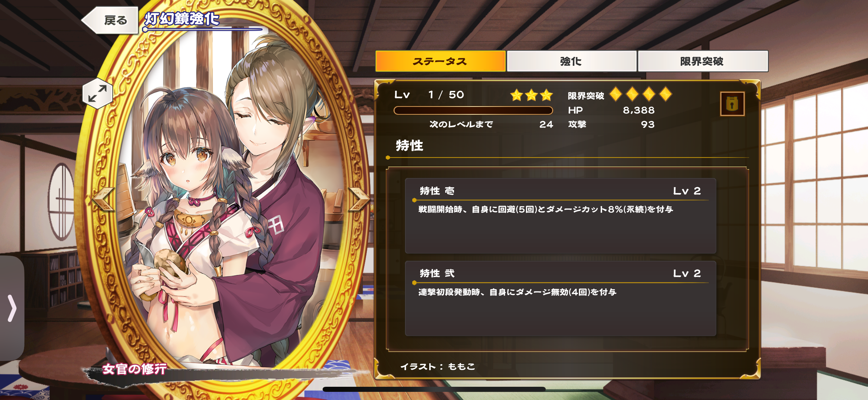Screen dimensions: 868x400
Task: Click the mirror character artwork
Action: coord(224,204)
